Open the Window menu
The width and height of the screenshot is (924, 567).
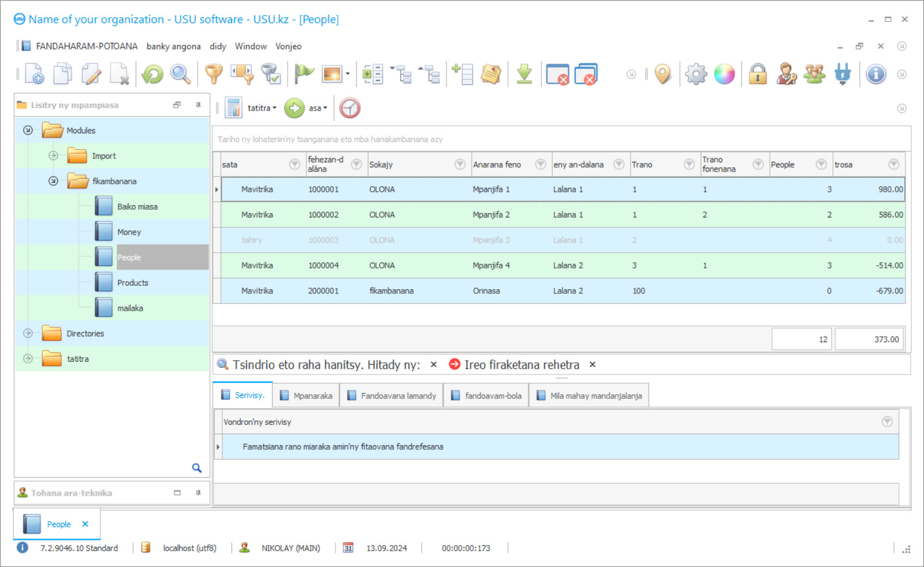[x=251, y=46]
